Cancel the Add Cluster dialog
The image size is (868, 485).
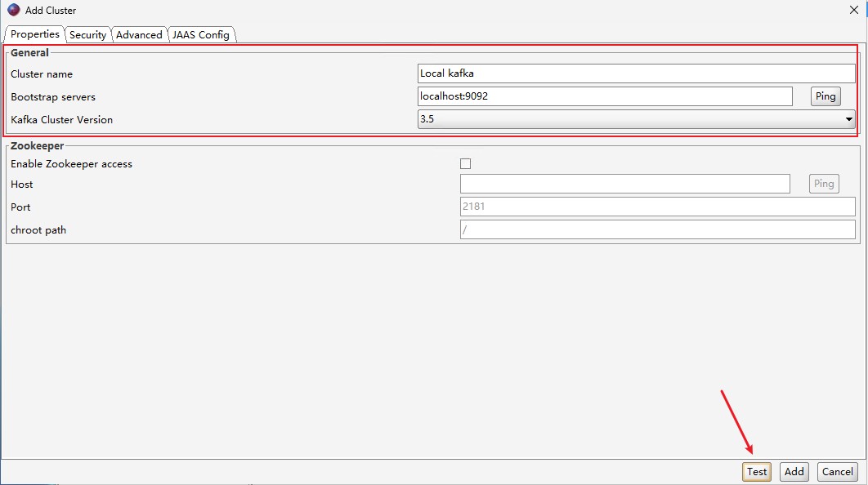[837, 471]
